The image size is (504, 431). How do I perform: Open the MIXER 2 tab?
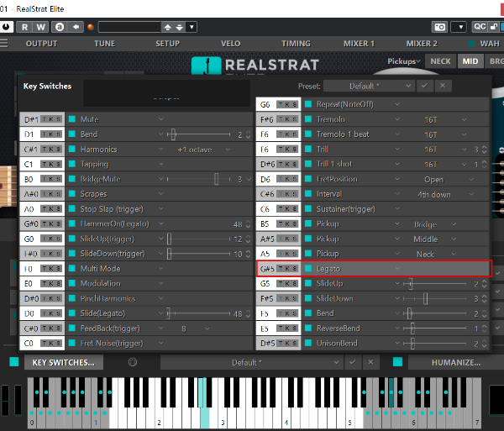coord(422,44)
